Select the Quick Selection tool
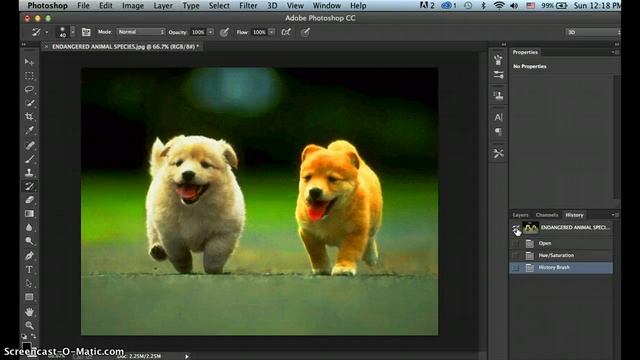Image resolution: width=640 pixels, height=360 pixels. [x=29, y=103]
